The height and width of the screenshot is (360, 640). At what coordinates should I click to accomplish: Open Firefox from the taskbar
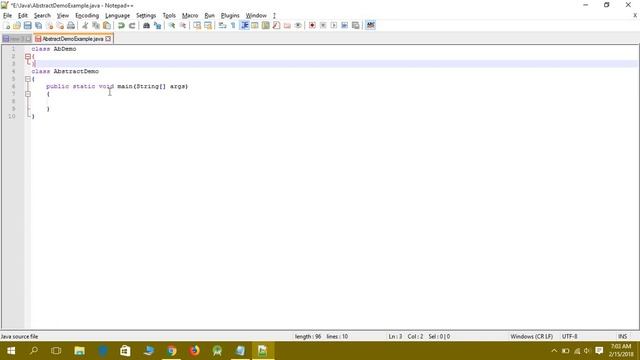[x=194, y=351]
